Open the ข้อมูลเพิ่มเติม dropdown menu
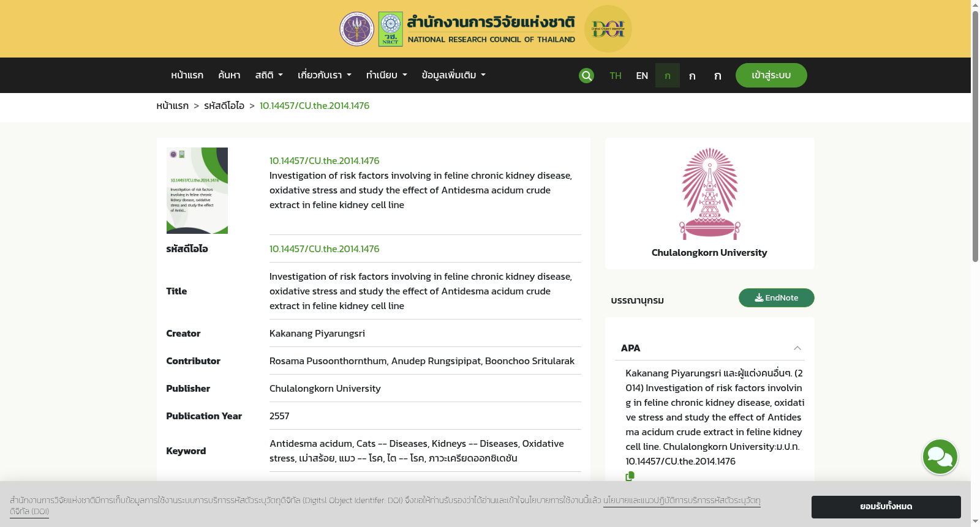980x527 pixels. 453,75
